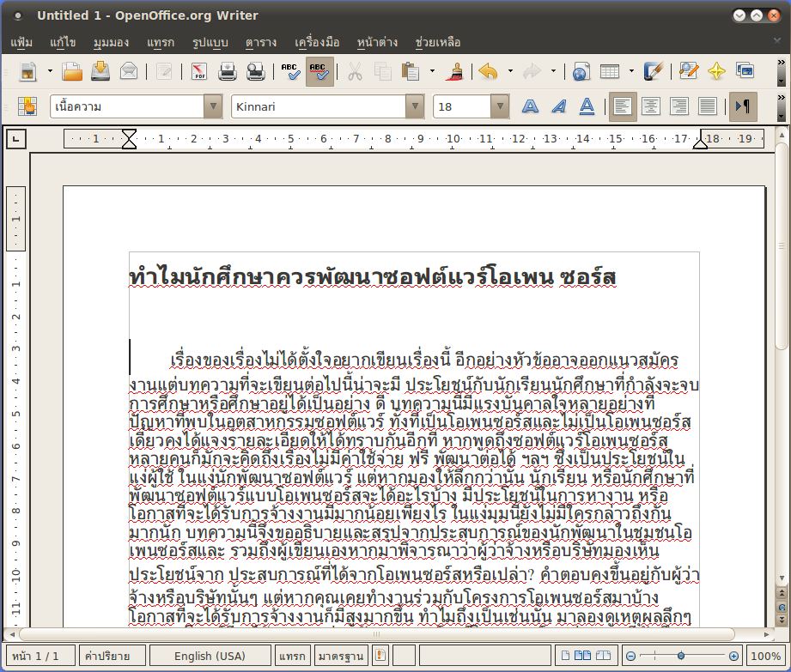Screen dimensions: 791x672
Task: Run the Spelling and Grammar check
Action: 291,71
